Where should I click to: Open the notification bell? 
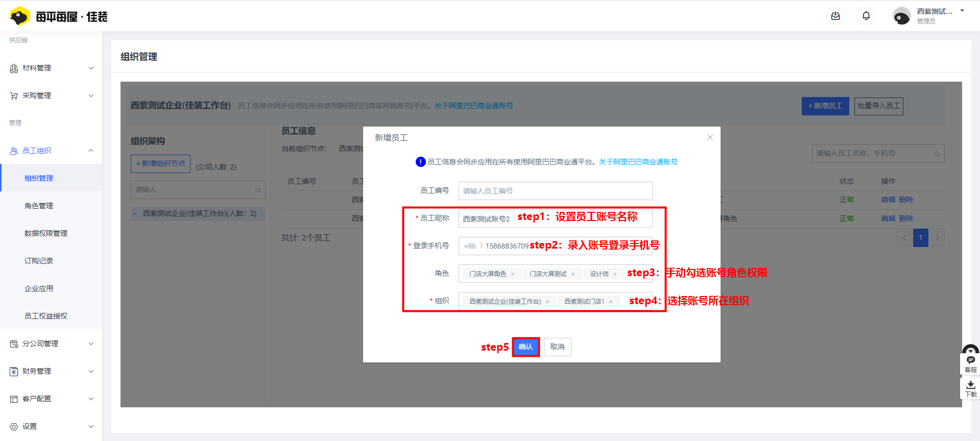tap(866, 16)
